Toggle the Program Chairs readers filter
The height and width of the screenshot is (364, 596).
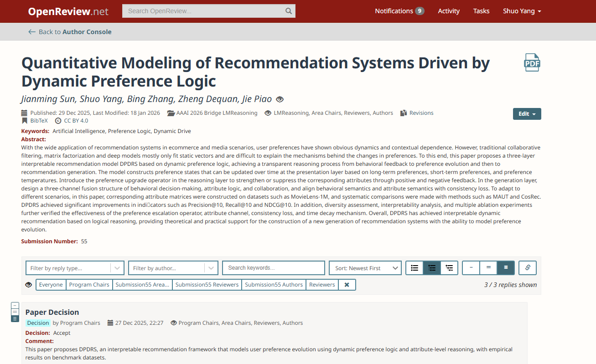[89, 285]
